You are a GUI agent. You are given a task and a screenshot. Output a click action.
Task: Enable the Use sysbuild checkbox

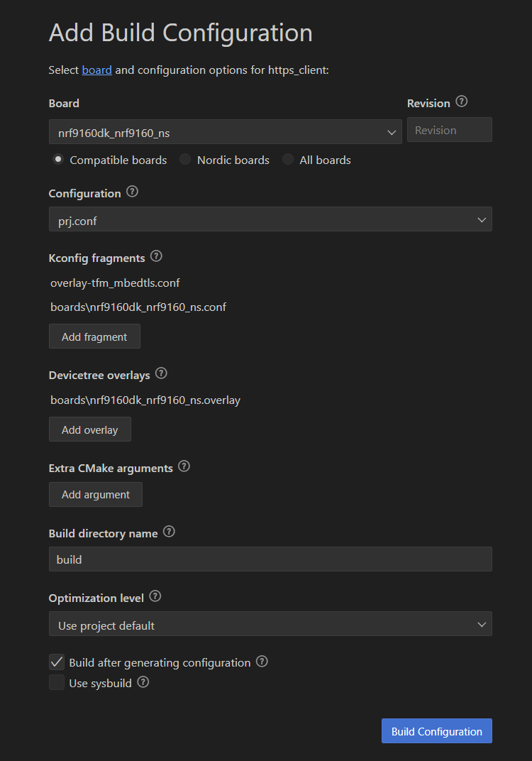pos(57,682)
